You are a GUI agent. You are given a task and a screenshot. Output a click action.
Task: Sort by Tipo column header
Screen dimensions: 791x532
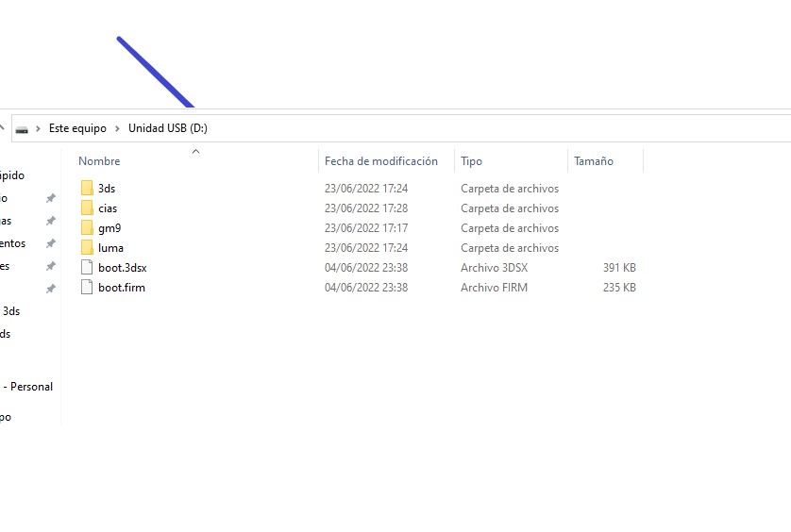point(471,161)
